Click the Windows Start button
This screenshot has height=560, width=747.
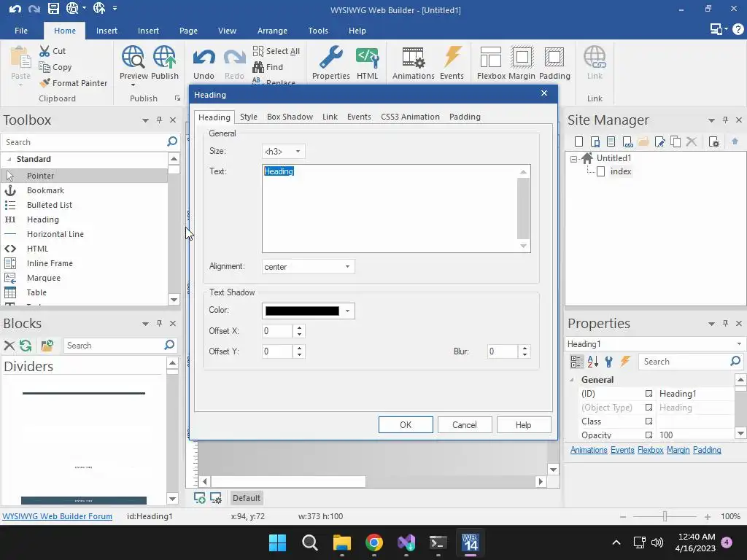[x=277, y=542]
